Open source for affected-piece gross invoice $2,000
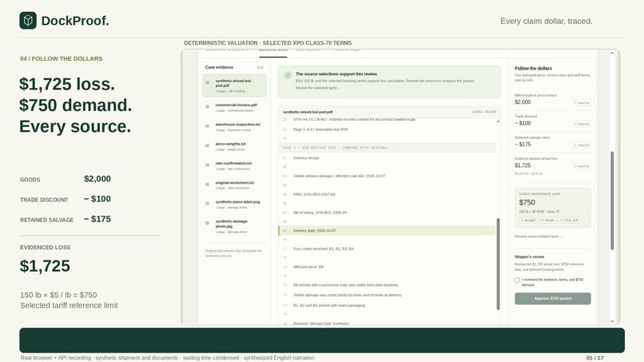 coord(582,103)
